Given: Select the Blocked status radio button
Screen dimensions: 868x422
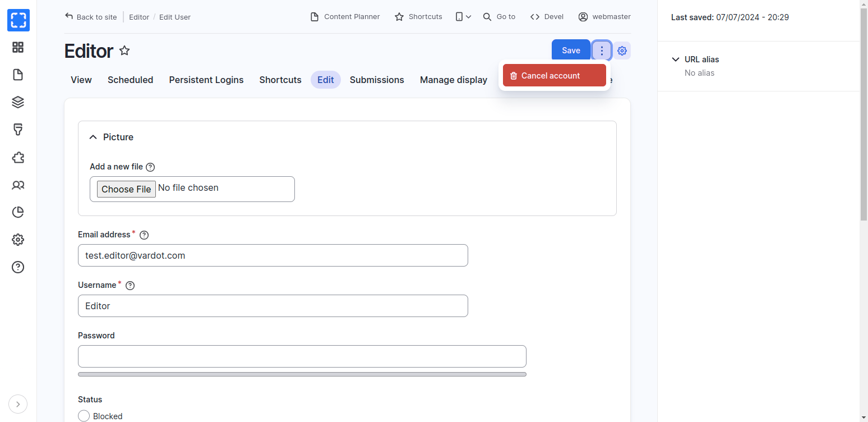Looking at the screenshot, I should pos(84,416).
